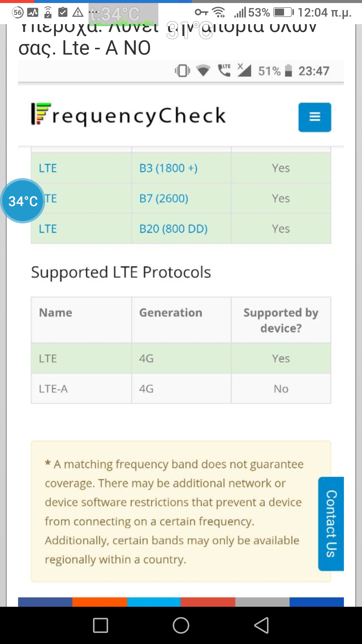Tap the battery icon in the status bar
The height and width of the screenshot is (644, 362).
(283, 12)
